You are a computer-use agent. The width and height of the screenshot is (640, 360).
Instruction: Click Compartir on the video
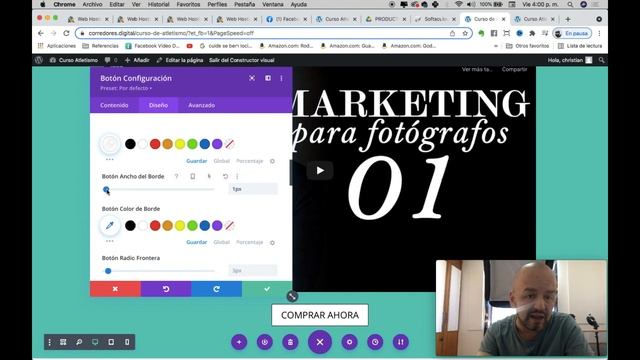point(514,69)
